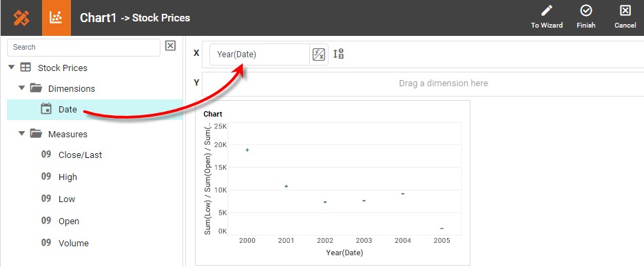Click the Y-axis Sum(Low) / Sum(Open) title
The height and width of the screenshot is (267, 644).
coord(208,179)
